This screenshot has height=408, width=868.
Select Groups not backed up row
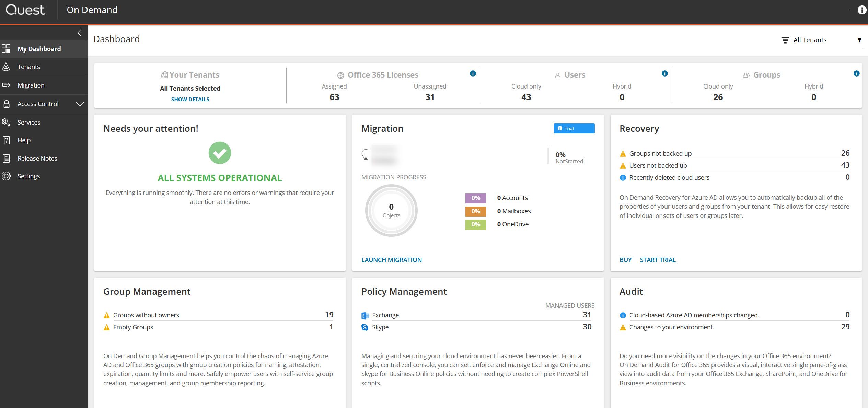(734, 153)
